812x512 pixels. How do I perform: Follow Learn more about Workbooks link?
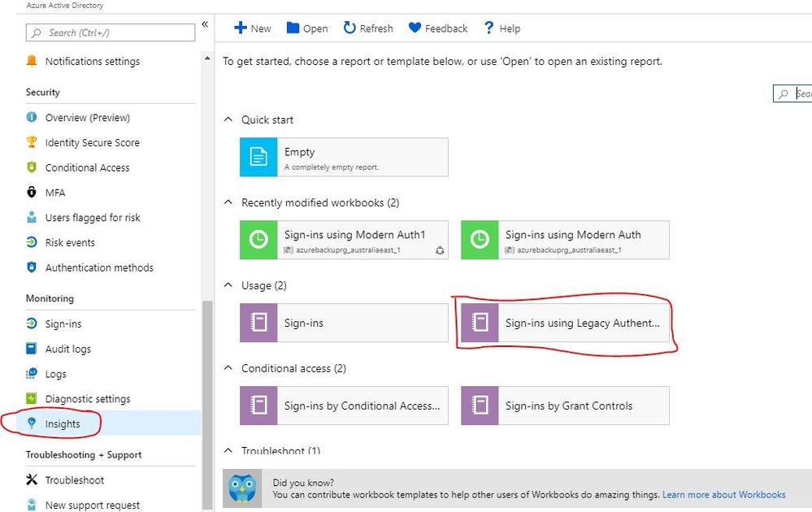coord(723,494)
